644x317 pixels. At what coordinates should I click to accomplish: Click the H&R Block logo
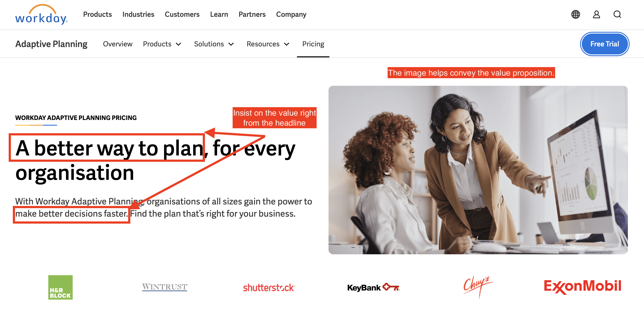(60, 287)
